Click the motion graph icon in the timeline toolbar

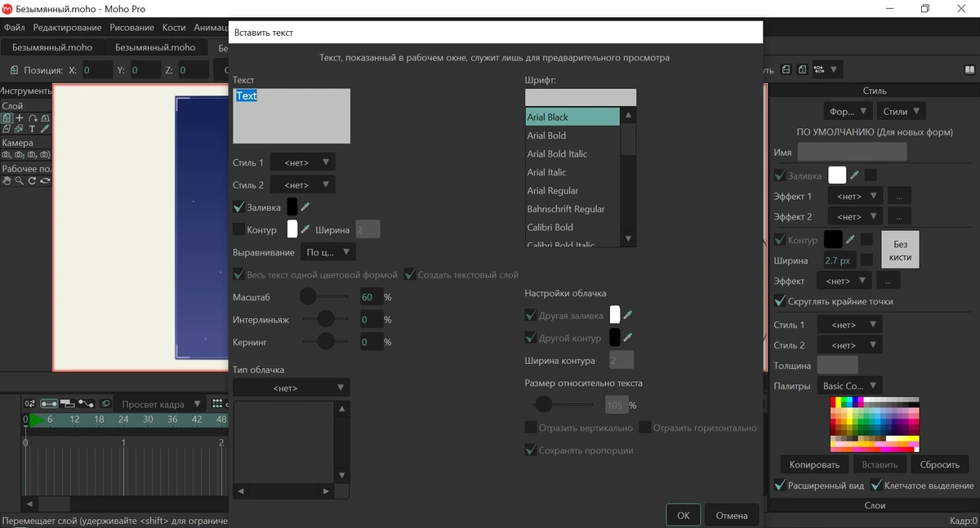[x=86, y=403]
